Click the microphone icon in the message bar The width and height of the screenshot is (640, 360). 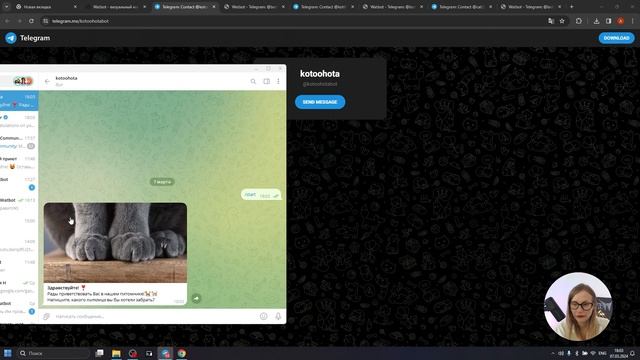[x=278, y=316]
